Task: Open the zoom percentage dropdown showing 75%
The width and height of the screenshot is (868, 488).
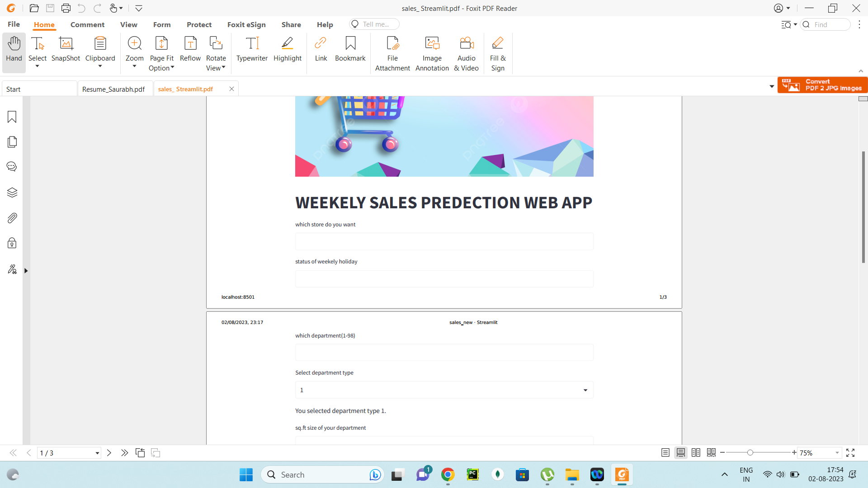Action: point(837,453)
